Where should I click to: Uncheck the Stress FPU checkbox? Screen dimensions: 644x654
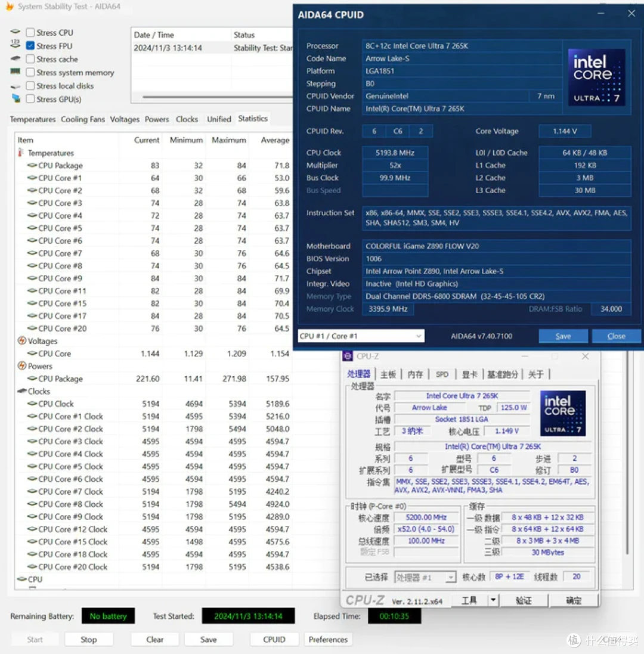tap(30, 46)
